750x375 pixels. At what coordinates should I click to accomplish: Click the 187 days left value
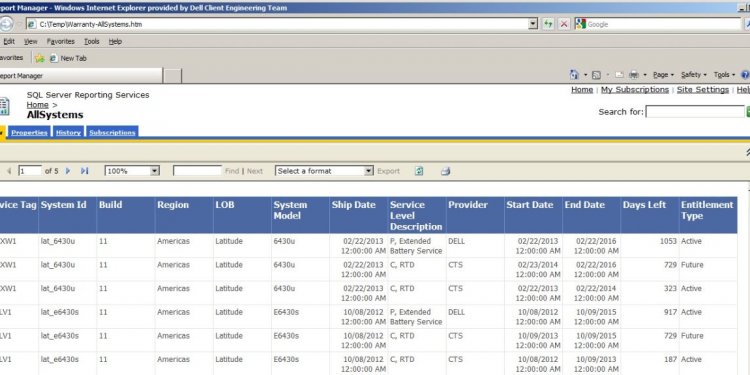(x=670, y=359)
